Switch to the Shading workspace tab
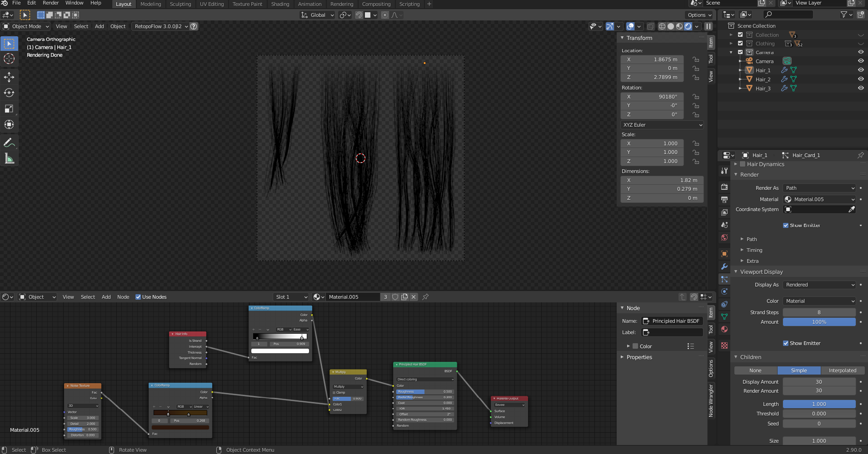868x454 pixels. 280,4
